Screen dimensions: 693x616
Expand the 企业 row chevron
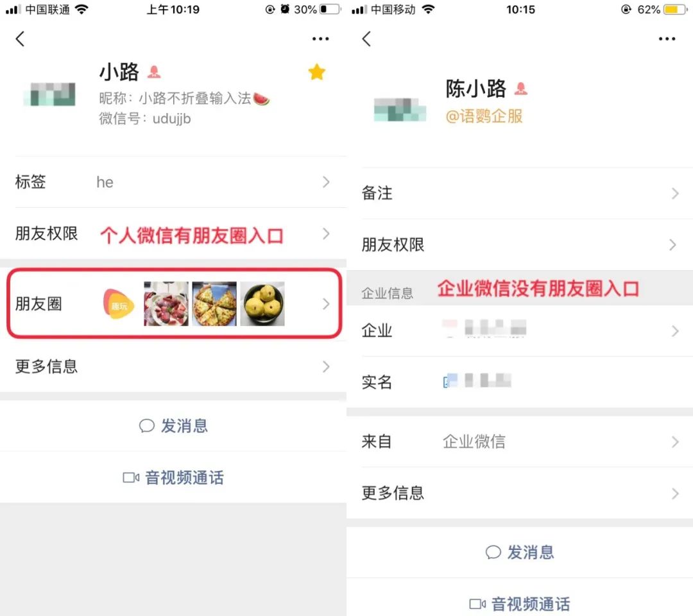[x=674, y=331]
